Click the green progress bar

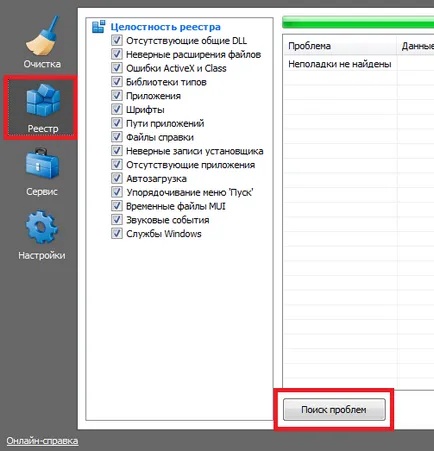[x=358, y=22]
